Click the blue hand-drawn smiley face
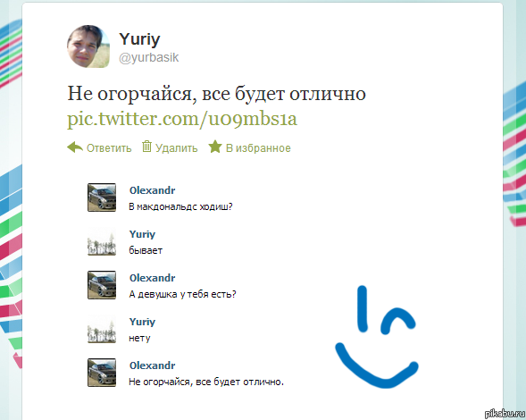The width and height of the screenshot is (526, 420). click(377, 337)
